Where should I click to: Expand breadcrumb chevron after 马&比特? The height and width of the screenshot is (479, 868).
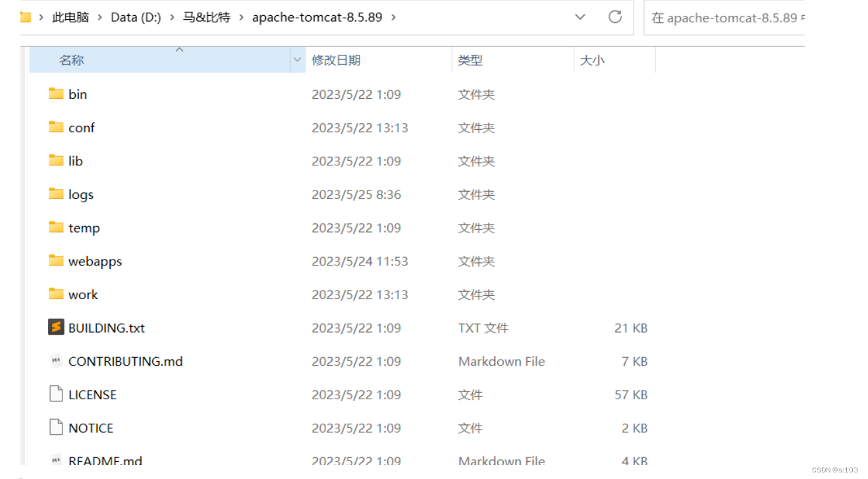tap(241, 18)
